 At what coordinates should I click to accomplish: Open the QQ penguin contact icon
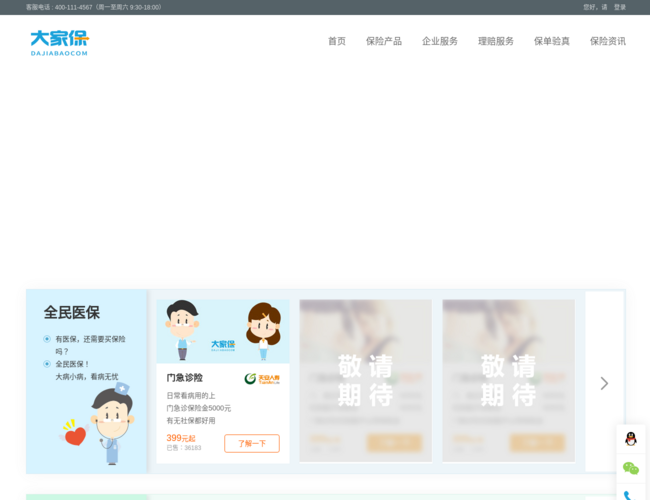coord(631,439)
